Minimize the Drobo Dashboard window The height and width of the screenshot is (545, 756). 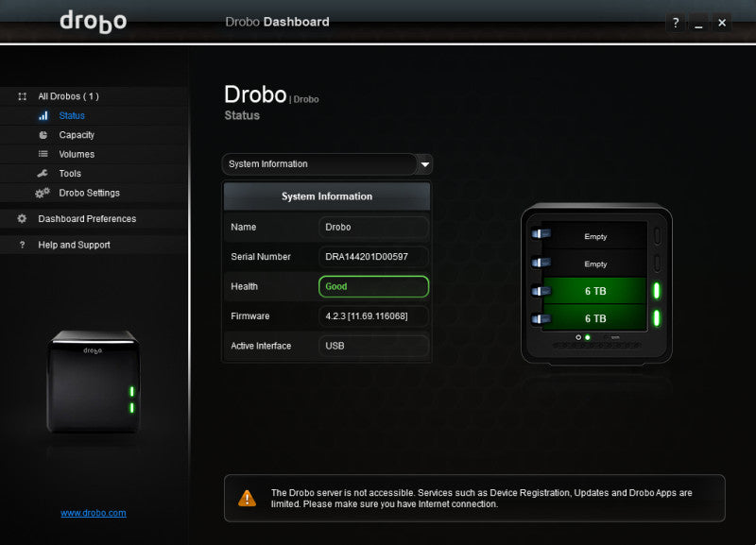[x=698, y=23]
